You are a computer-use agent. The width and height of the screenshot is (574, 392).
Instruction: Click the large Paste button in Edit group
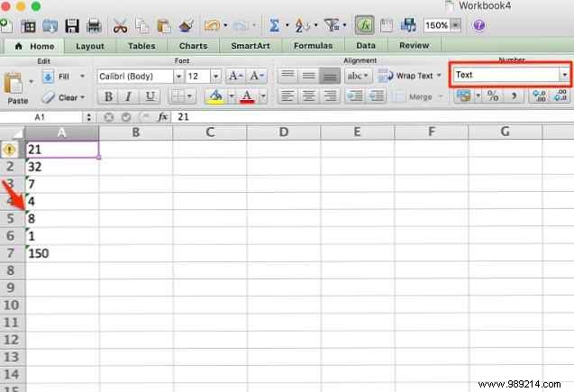[x=16, y=88]
